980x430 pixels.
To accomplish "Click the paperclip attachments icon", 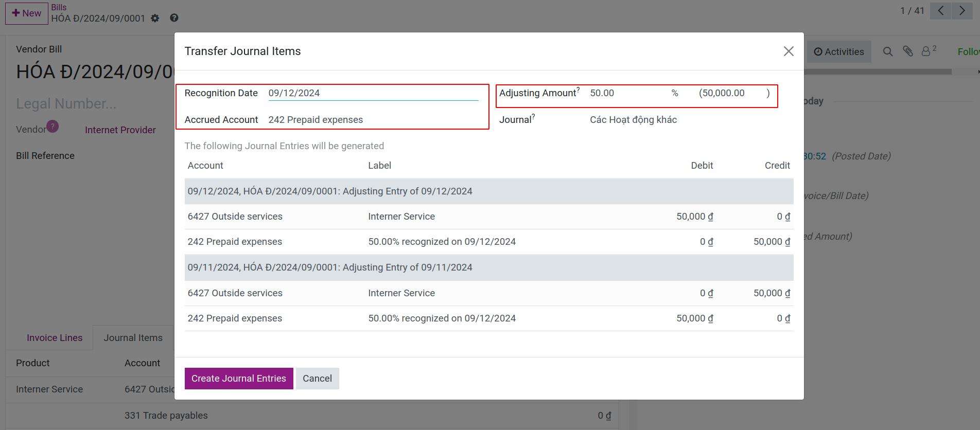I will (x=908, y=51).
